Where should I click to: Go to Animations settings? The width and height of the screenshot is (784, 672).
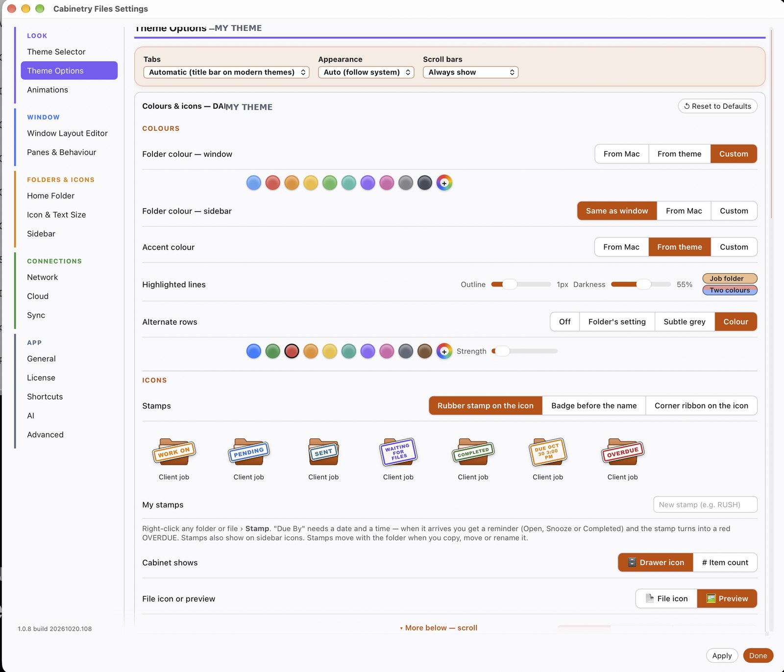(69, 90)
